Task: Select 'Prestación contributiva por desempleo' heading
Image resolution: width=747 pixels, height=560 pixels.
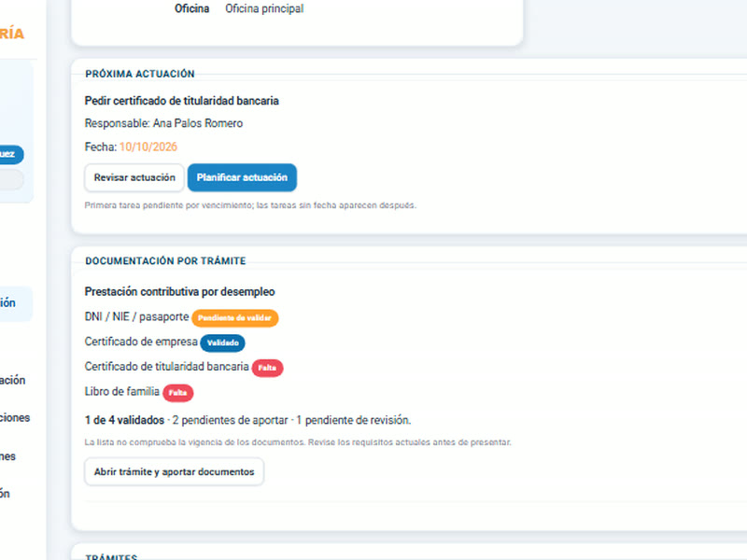Action: click(179, 291)
